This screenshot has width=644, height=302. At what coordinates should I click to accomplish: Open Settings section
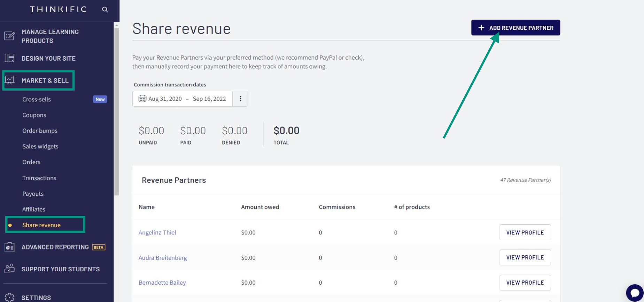coord(36,297)
